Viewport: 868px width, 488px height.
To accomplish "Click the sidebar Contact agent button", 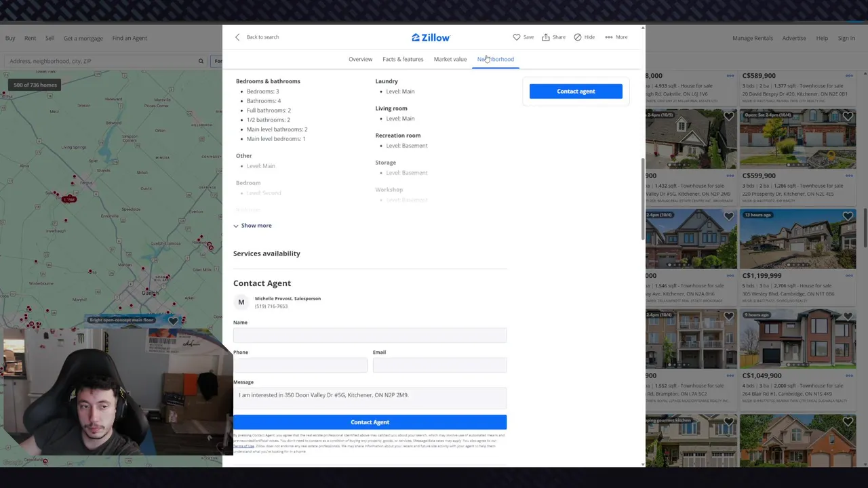I will click(576, 91).
